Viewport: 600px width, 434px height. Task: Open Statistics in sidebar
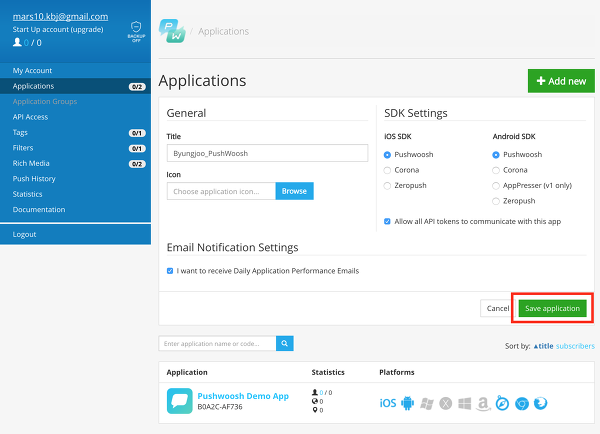[75, 194]
